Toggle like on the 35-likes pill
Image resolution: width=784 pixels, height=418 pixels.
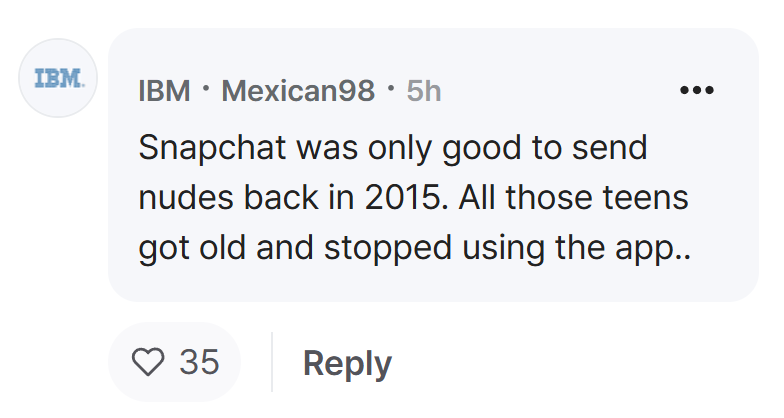174,362
